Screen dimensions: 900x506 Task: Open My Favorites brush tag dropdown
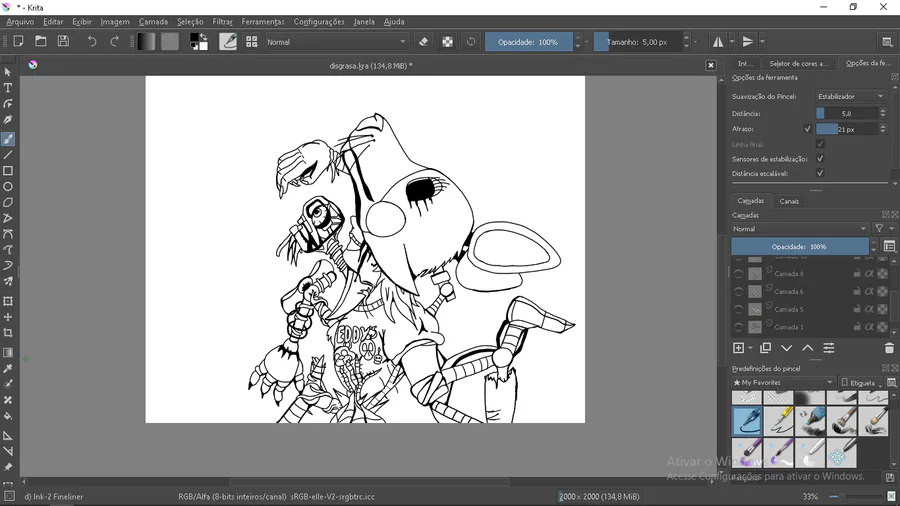coord(783,382)
